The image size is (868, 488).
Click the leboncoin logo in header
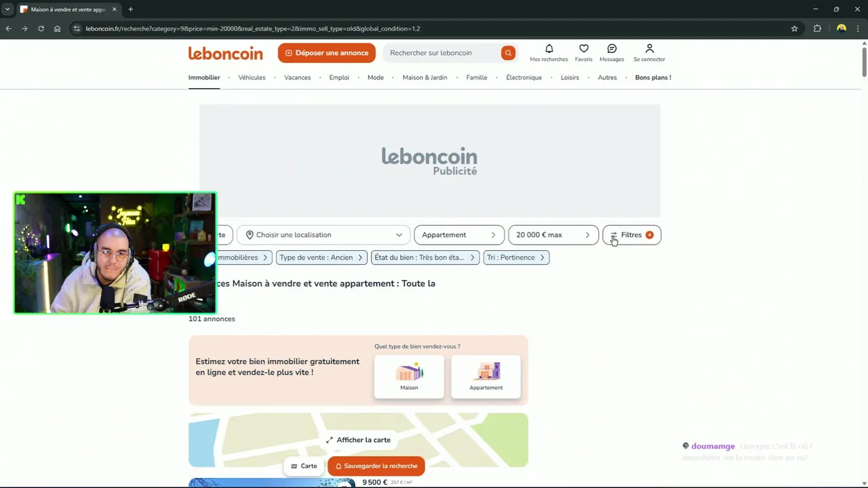point(225,53)
